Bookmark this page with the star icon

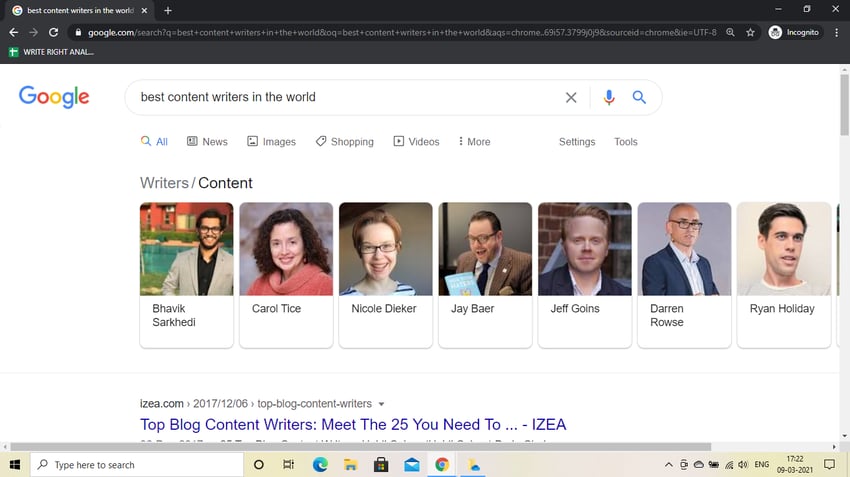750,33
